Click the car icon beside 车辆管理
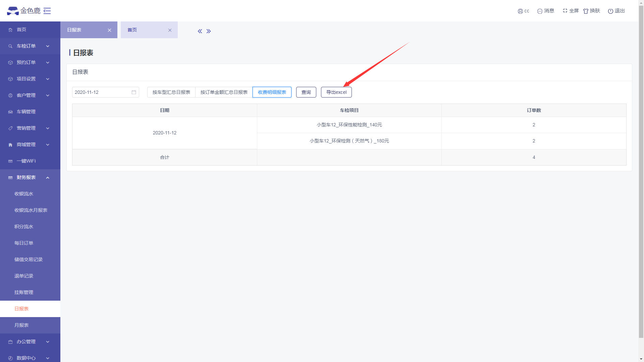The width and height of the screenshot is (644, 362). point(10,112)
